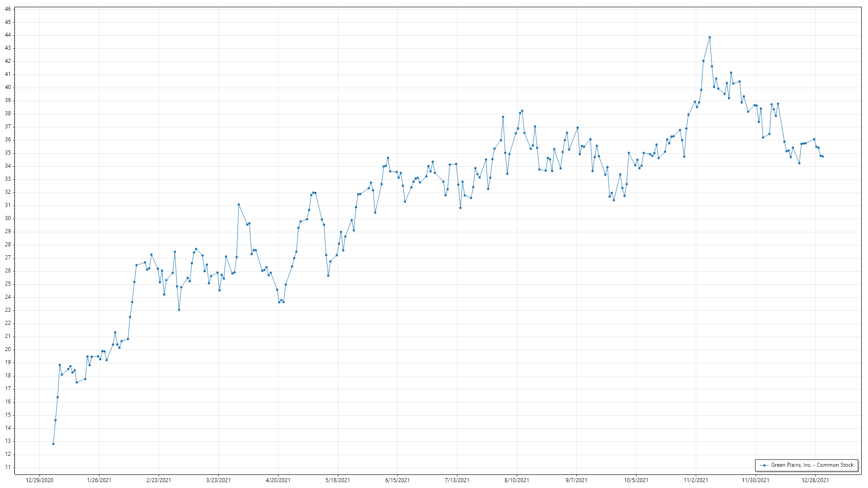
Task: Select the 7/13/2021 x-axis date label
Action: [457, 480]
